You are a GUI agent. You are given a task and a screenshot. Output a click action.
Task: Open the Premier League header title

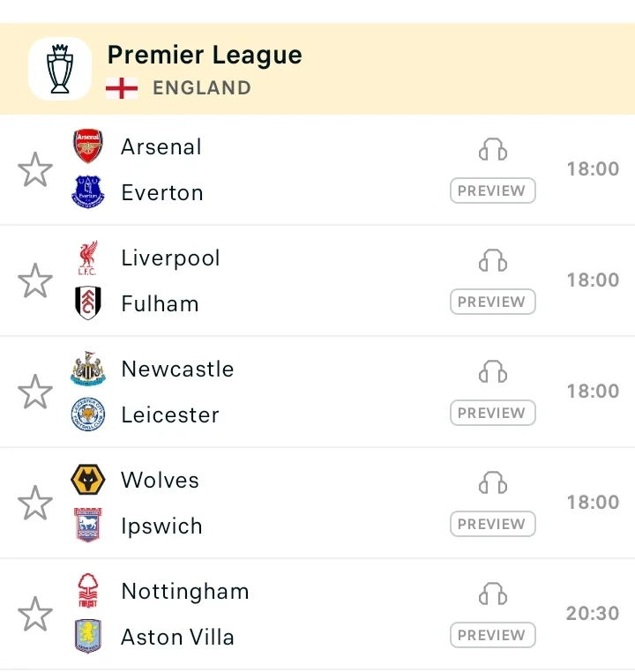click(205, 56)
